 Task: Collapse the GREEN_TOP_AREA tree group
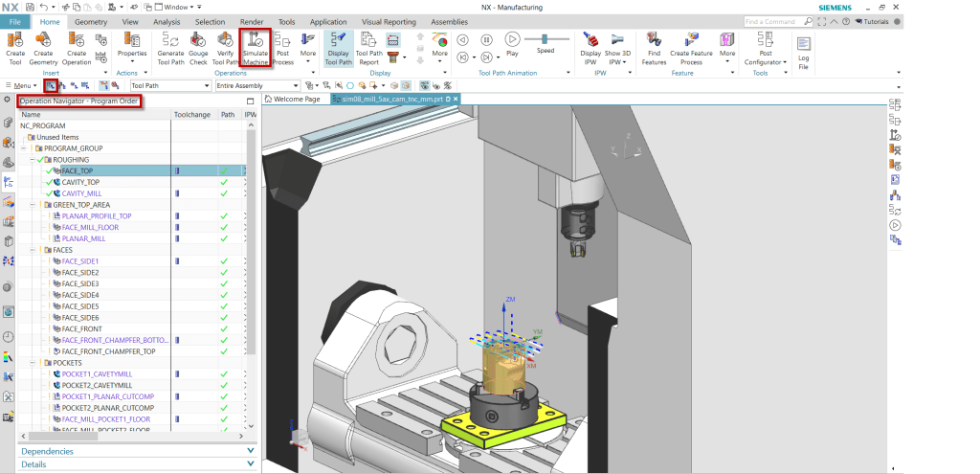(x=34, y=205)
